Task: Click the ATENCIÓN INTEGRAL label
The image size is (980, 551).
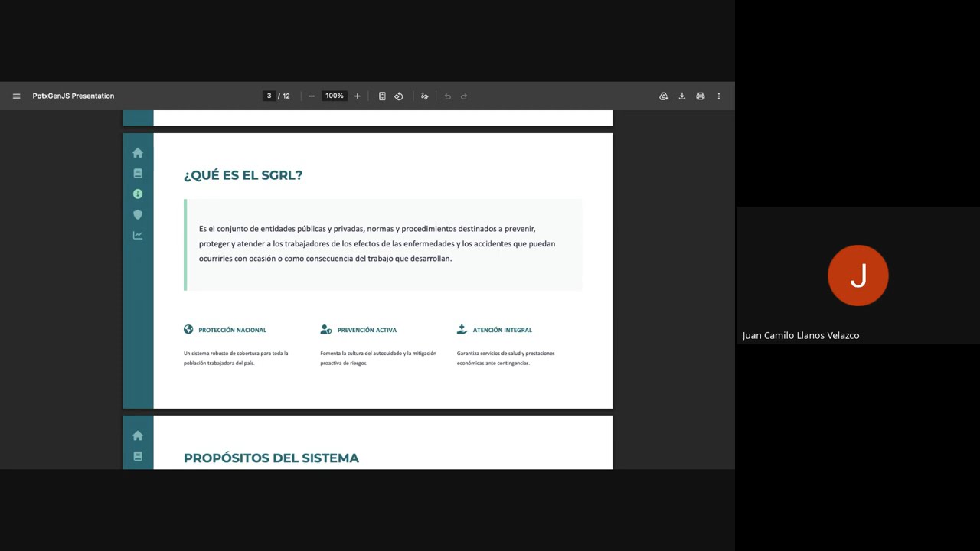Action: [x=502, y=331]
